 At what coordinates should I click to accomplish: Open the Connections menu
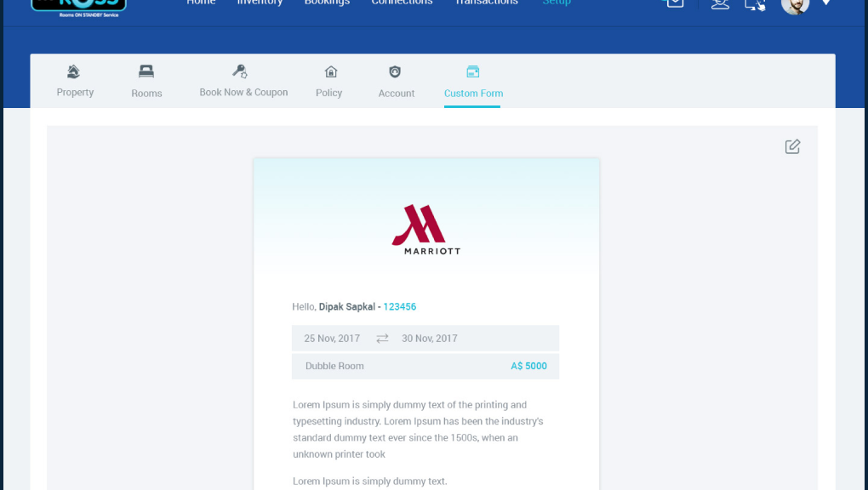coord(402,3)
